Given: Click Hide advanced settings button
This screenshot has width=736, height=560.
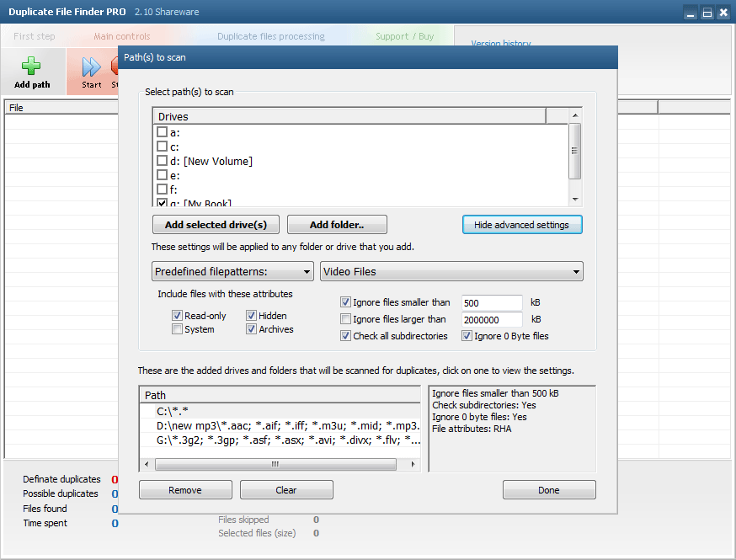Looking at the screenshot, I should (x=522, y=224).
